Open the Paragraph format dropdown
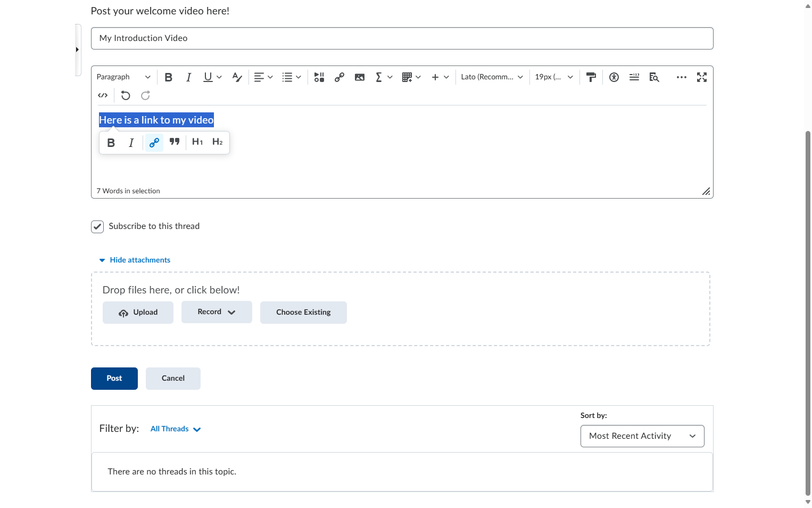The image size is (812, 508). (x=124, y=77)
